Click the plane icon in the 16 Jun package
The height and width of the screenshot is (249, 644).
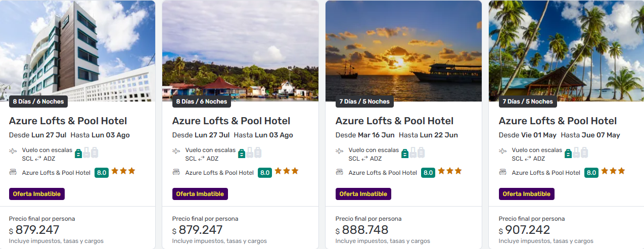tap(339, 151)
